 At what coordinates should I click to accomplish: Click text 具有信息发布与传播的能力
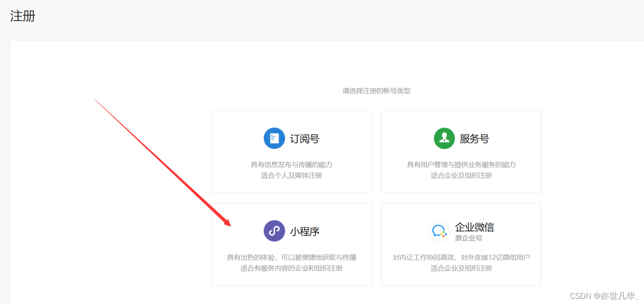(292, 164)
